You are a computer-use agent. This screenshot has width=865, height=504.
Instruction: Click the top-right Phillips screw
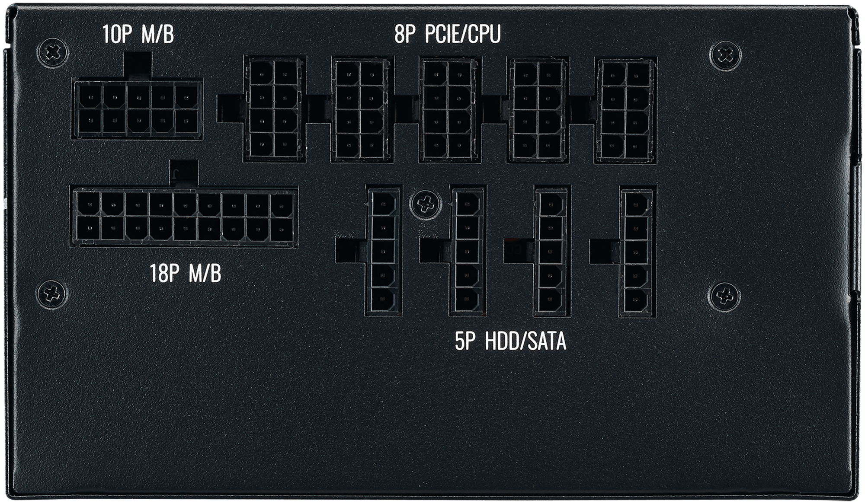725,56
